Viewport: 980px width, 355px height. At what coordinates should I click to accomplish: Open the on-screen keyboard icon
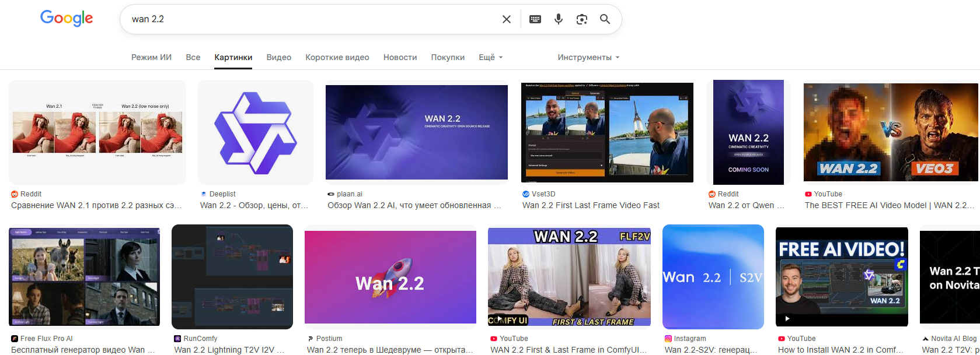[x=535, y=19]
